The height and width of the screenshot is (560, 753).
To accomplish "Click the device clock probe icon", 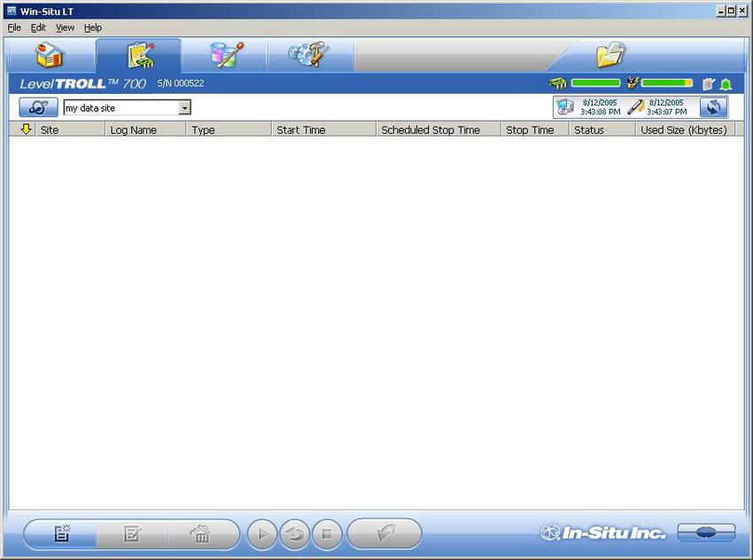I will coord(635,107).
